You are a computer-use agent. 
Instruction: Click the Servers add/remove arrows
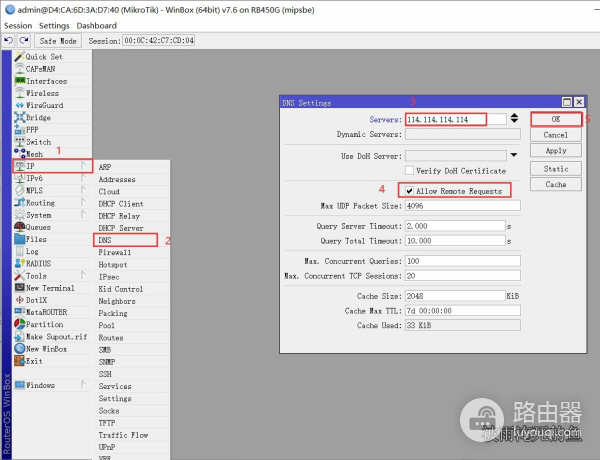pos(514,118)
